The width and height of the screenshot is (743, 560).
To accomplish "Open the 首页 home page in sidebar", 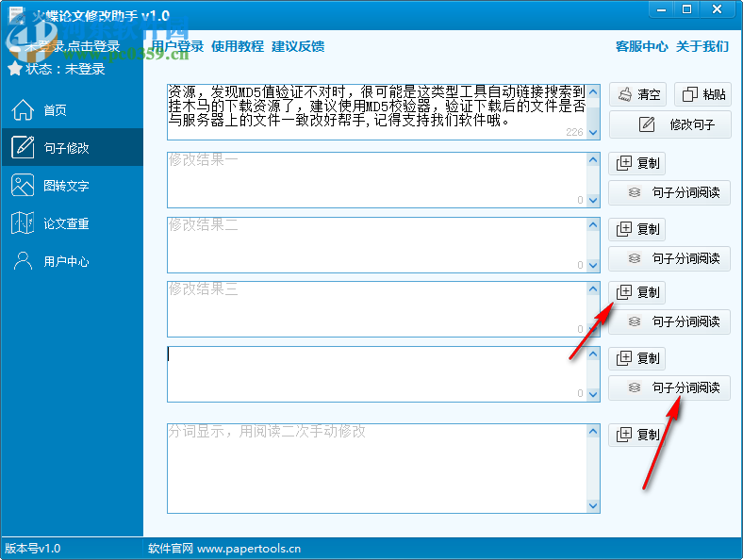I will pyautogui.click(x=72, y=110).
